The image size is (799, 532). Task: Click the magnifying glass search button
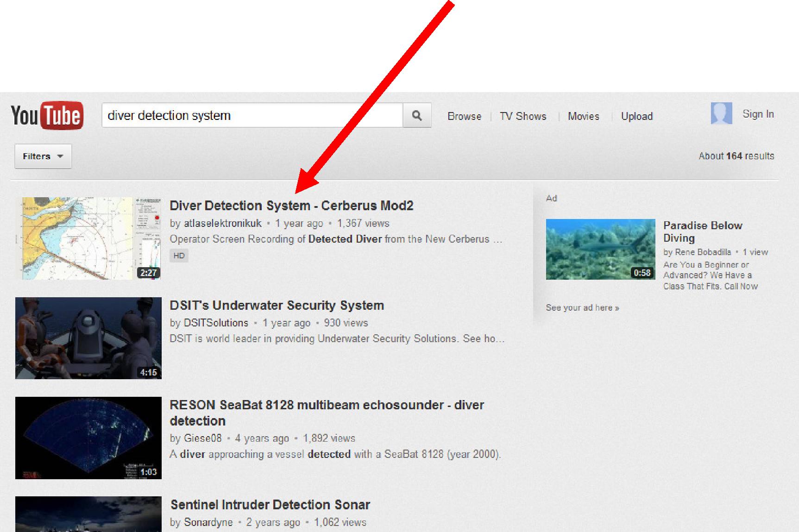[417, 115]
